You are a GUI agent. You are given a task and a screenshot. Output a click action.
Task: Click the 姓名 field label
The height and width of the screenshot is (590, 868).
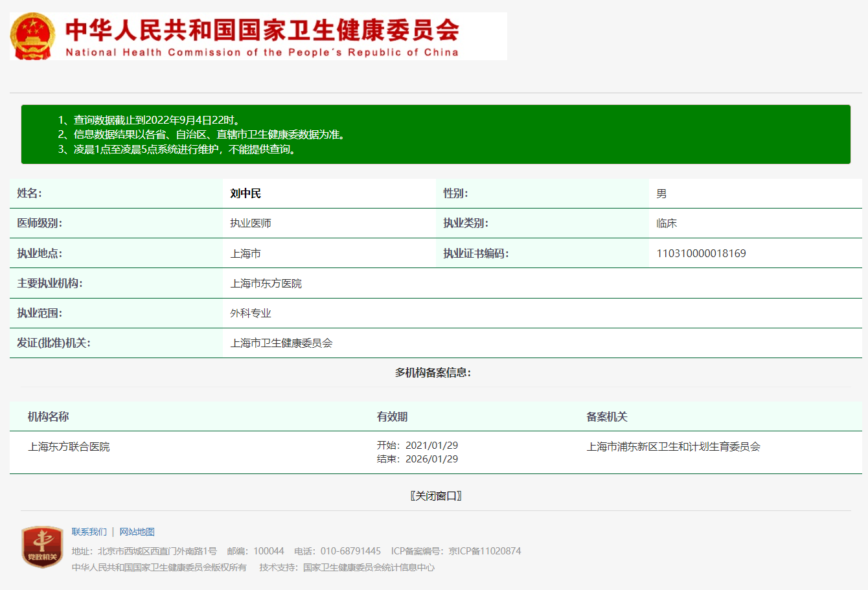coord(29,194)
